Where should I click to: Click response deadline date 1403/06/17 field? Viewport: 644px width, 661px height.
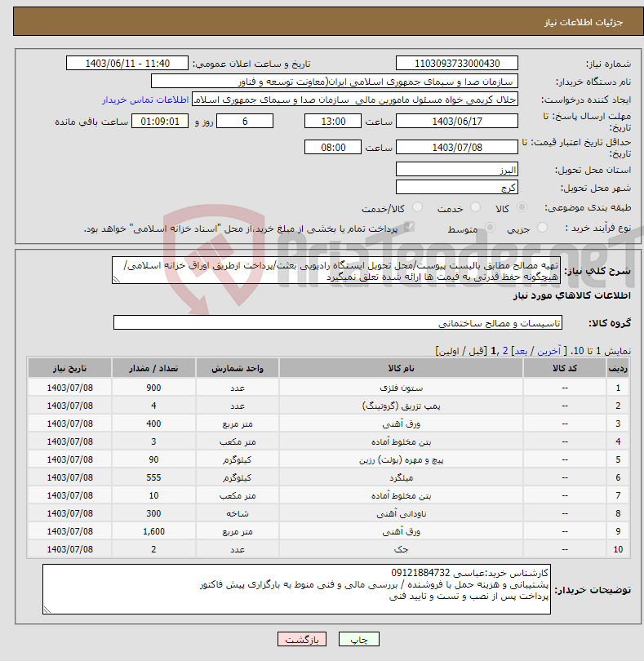pos(457,121)
